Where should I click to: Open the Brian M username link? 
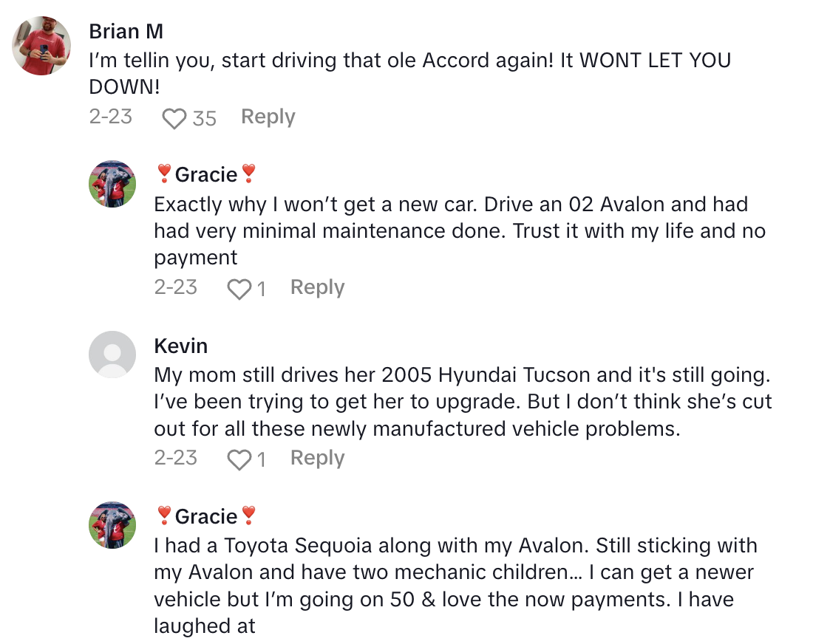tap(126, 31)
